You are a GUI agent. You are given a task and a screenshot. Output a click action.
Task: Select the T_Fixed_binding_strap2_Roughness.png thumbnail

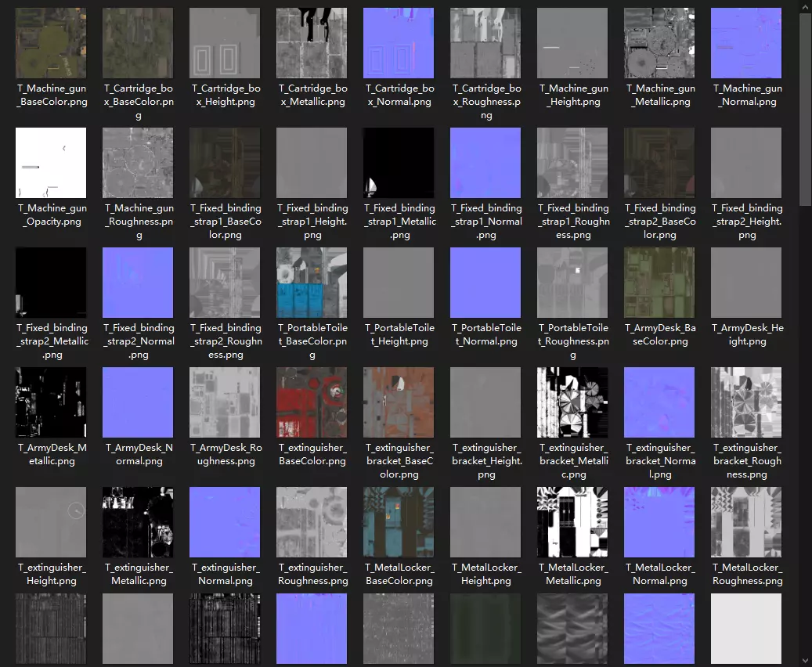click(225, 283)
